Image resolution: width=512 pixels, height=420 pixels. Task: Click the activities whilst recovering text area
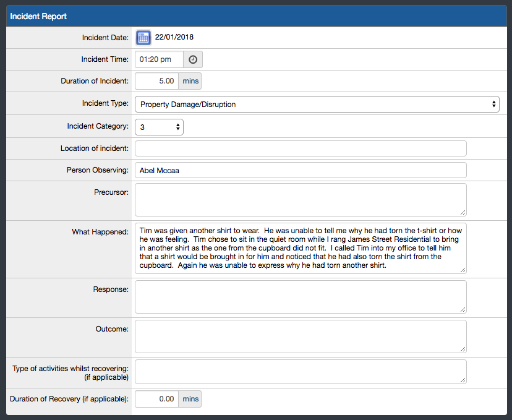[x=300, y=371]
